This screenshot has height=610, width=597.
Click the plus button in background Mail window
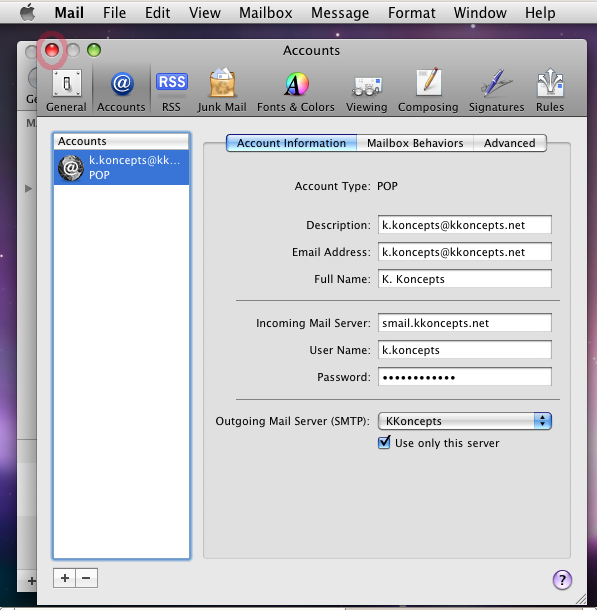tap(32, 581)
